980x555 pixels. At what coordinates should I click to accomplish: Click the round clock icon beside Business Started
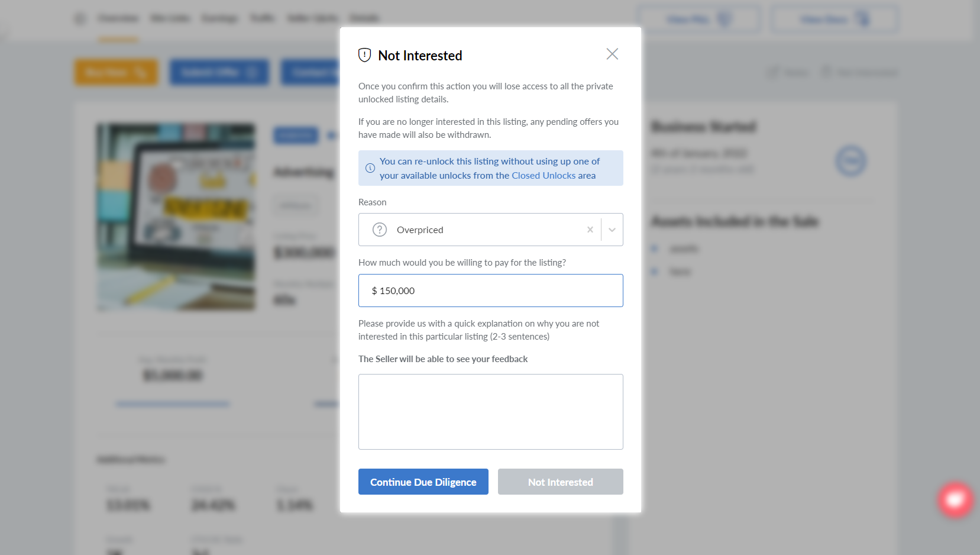(x=850, y=161)
